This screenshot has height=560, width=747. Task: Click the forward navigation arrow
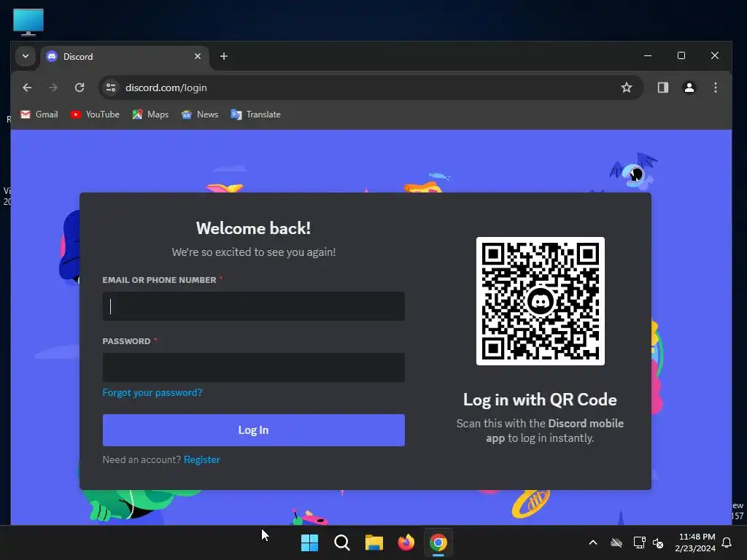pos(53,87)
